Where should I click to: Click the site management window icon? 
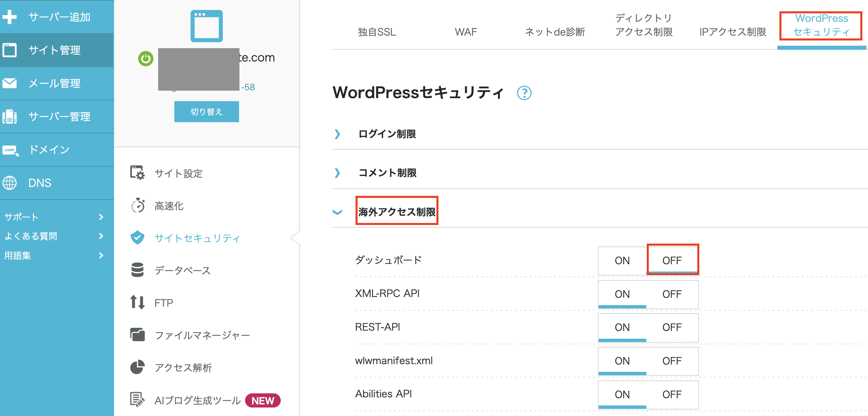pos(10,50)
